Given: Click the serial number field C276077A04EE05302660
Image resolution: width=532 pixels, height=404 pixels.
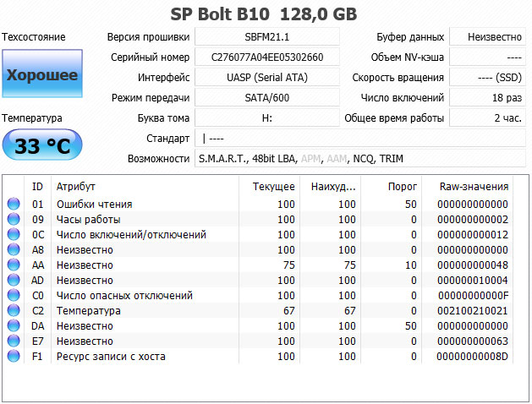Looking at the screenshot, I should (267, 57).
